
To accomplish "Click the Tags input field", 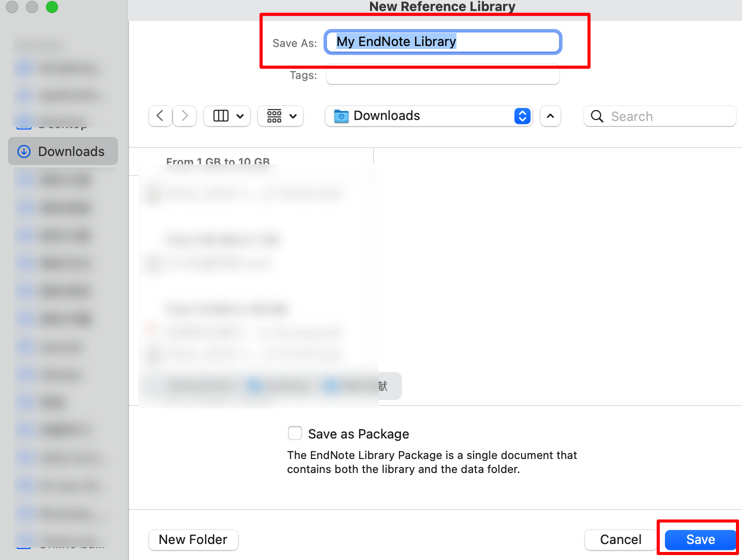I will pos(442,75).
